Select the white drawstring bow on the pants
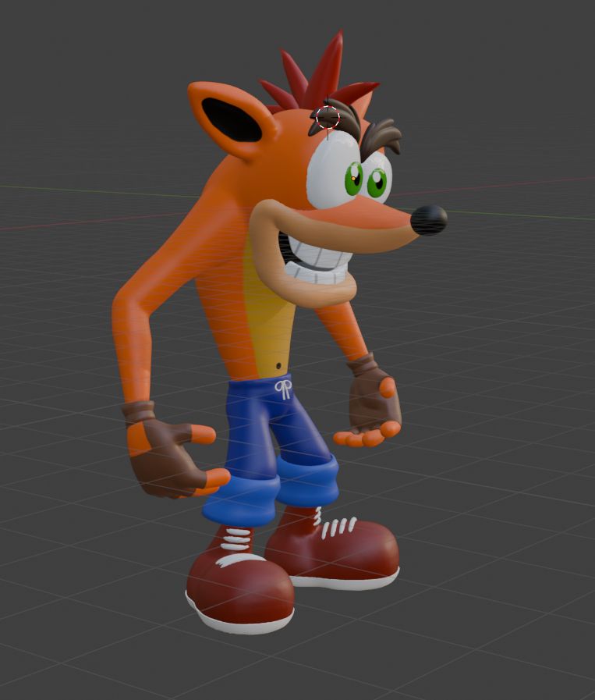The width and height of the screenshot is (595, 700). coord(283,389)
